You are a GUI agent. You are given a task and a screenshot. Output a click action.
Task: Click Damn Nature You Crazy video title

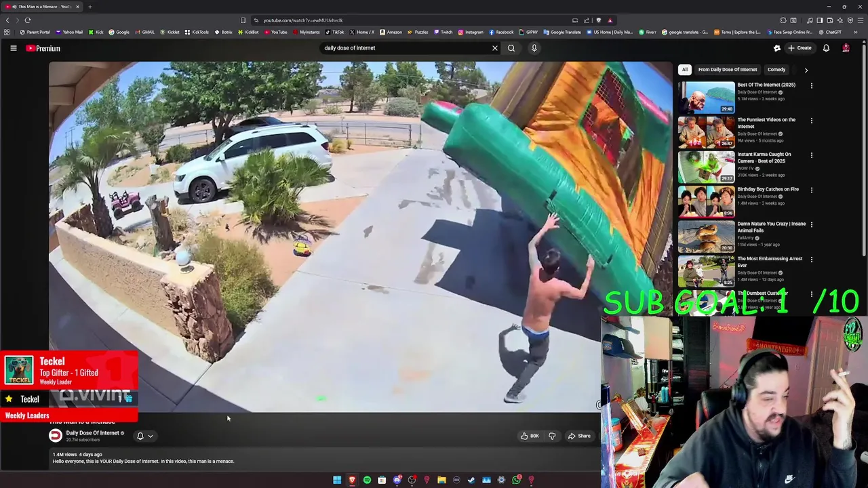tap(771, 227)
